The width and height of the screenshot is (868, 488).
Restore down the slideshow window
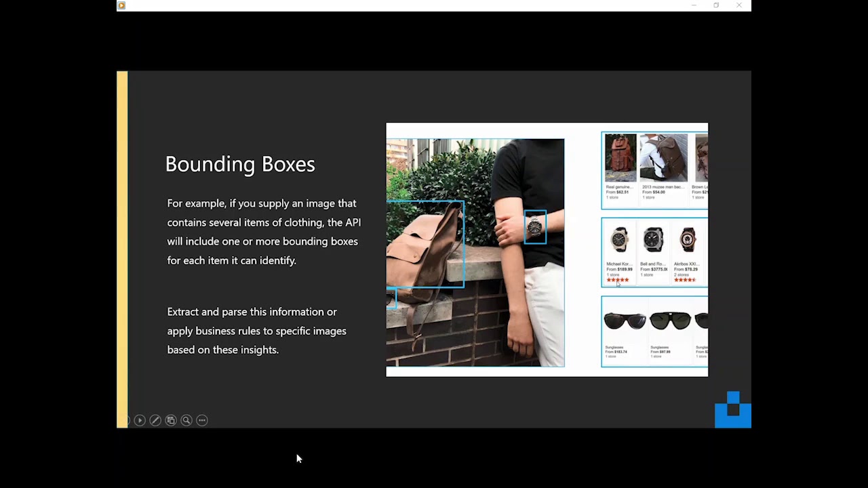point(716,5)
